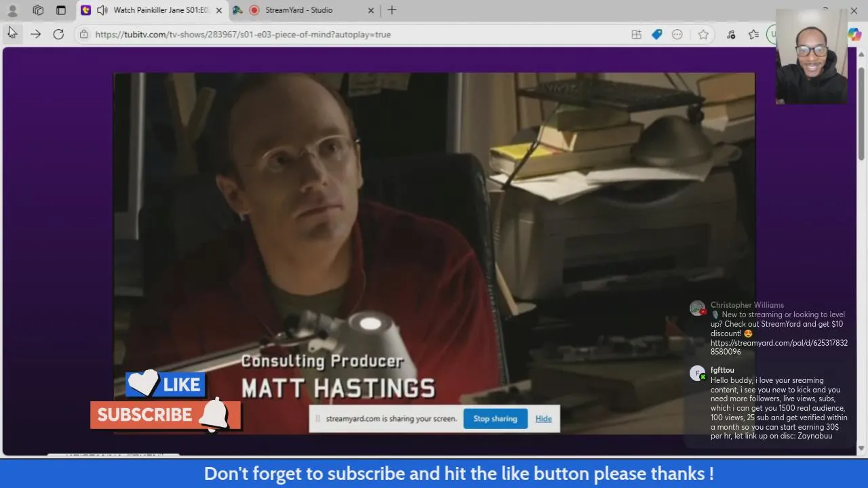Click Stop sharing button
The height and width of the screenshot is (488, 868).
click(495, 419)
